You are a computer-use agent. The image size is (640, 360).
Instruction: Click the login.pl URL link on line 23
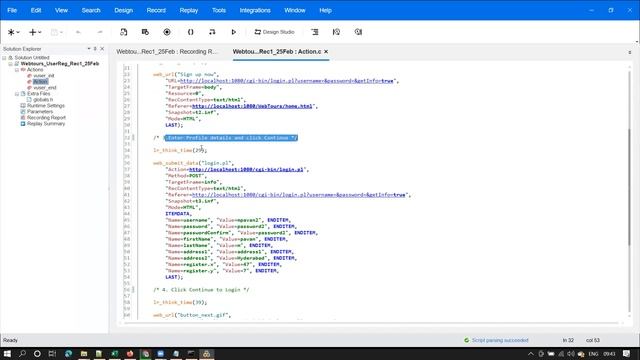click(287, 81)
